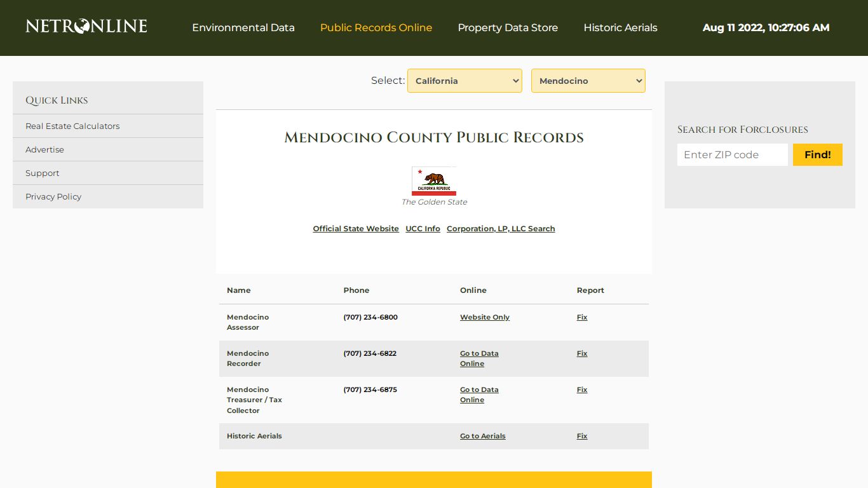Viewport: 868px width, 488px height.
Task: Click the Mendocino Recorder name cell
Action: (248, 358)
